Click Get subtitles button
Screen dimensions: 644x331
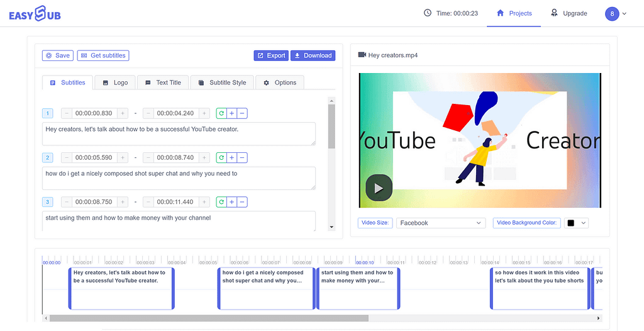pyautogui.click(x=103, y=55)
